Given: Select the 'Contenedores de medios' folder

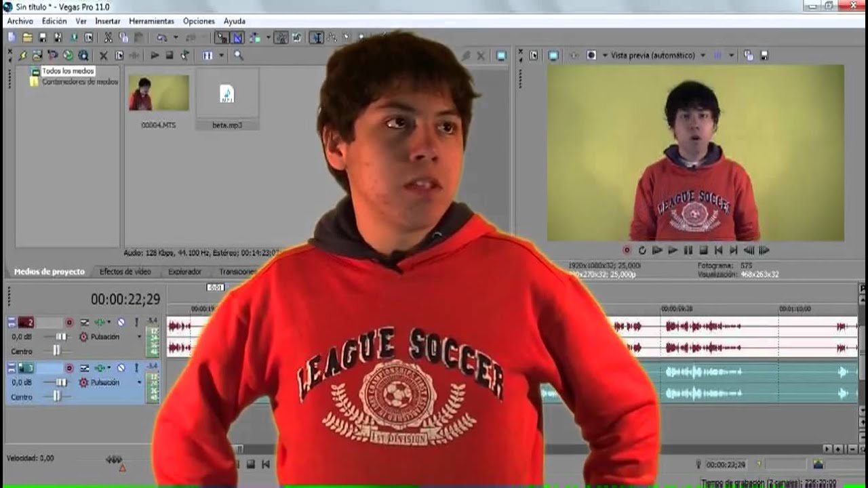Looking at the screenshot, I should pyautogui.click(x=80, y=81).
